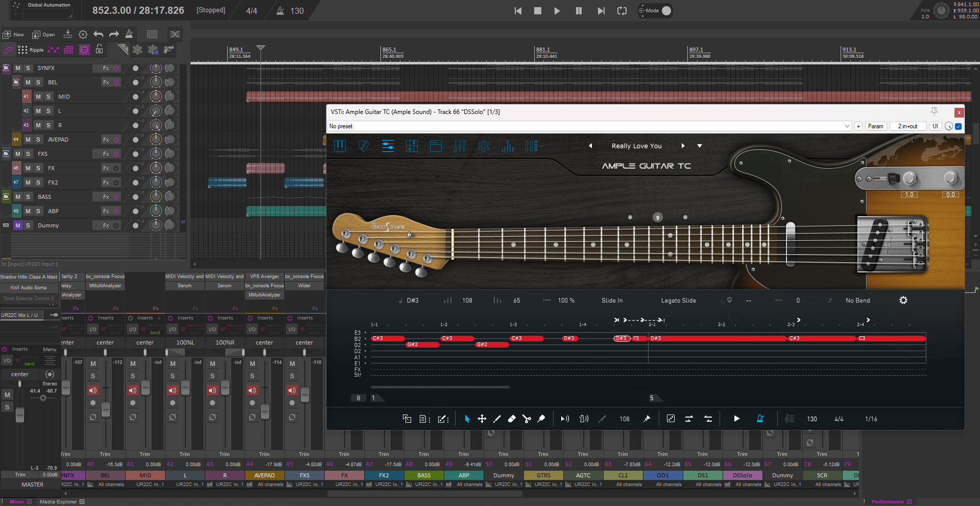Click the undo arrow in main toolbar

click(x=99, y=34)
